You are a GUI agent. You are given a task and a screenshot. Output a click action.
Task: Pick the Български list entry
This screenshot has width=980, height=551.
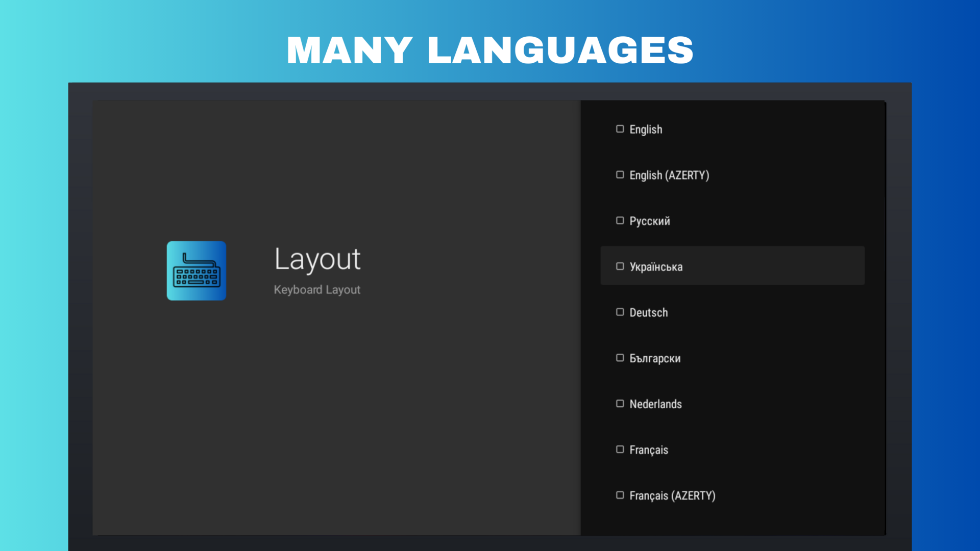tap(655, 359)
